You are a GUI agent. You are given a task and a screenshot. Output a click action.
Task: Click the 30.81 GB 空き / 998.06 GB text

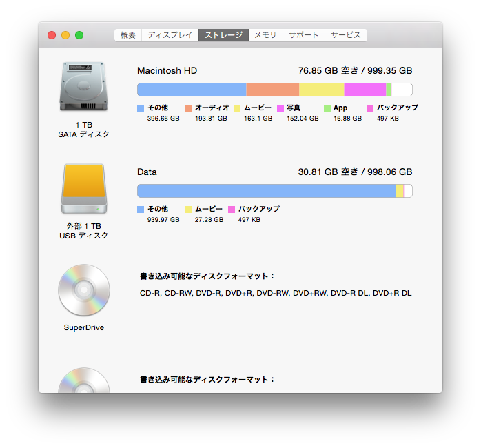(x=355, y=172)
